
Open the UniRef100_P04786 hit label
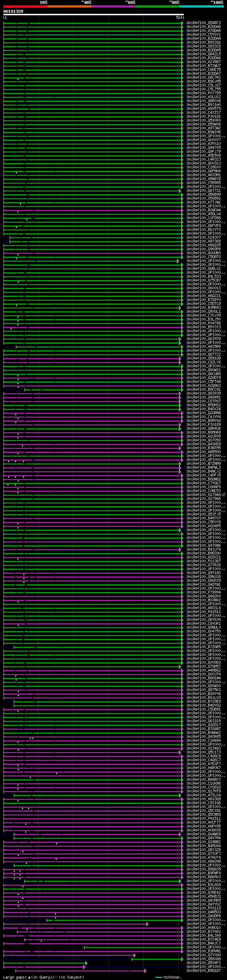pos(203,323)
